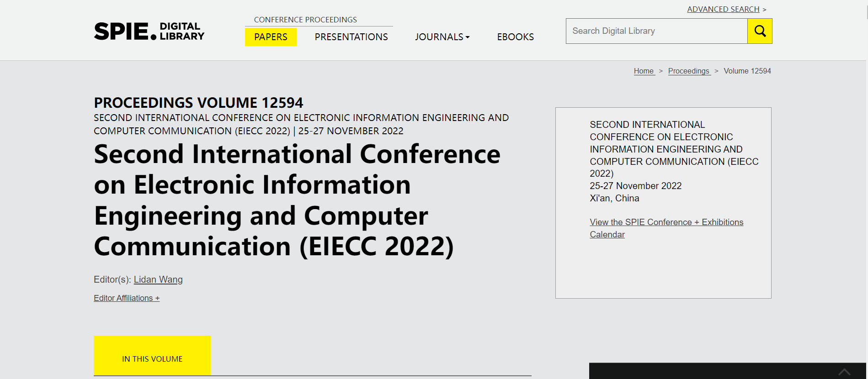Click the yellow search magnifier button
Image resolution: width=868 pixels, height=379 pixels.
pos(760,31)
